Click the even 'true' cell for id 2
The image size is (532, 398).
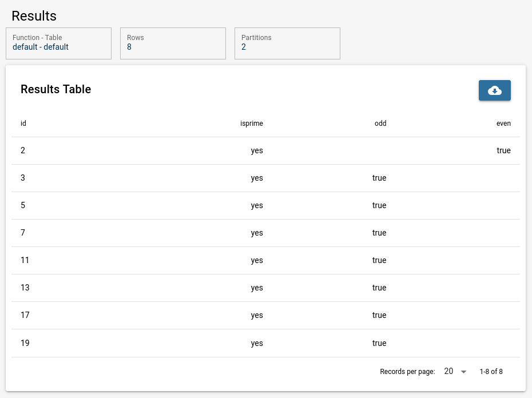point(503,150)
